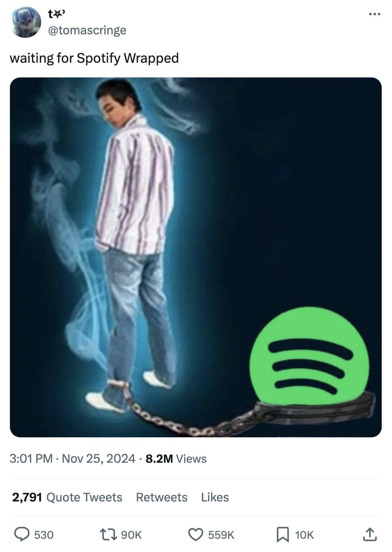Open the Spotify meme image
Screen dimensions: 392x552
(196, 257)
